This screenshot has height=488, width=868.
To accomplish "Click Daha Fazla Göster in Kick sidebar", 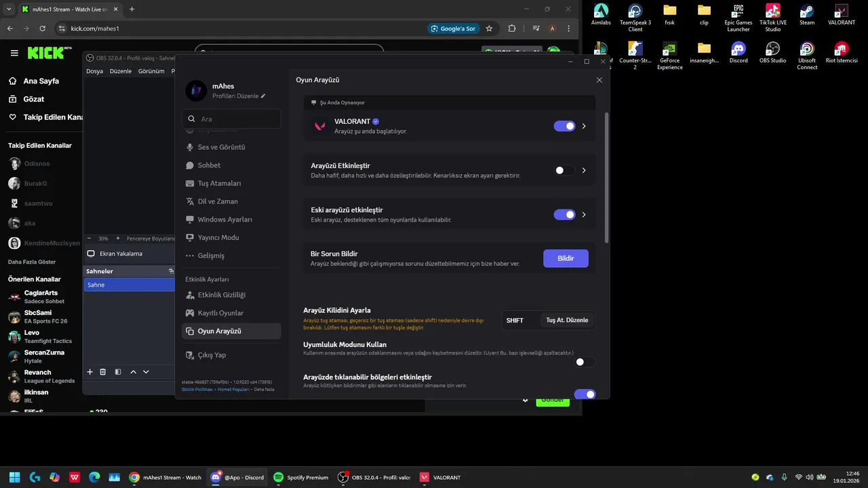I will click(x=32, y=262).
